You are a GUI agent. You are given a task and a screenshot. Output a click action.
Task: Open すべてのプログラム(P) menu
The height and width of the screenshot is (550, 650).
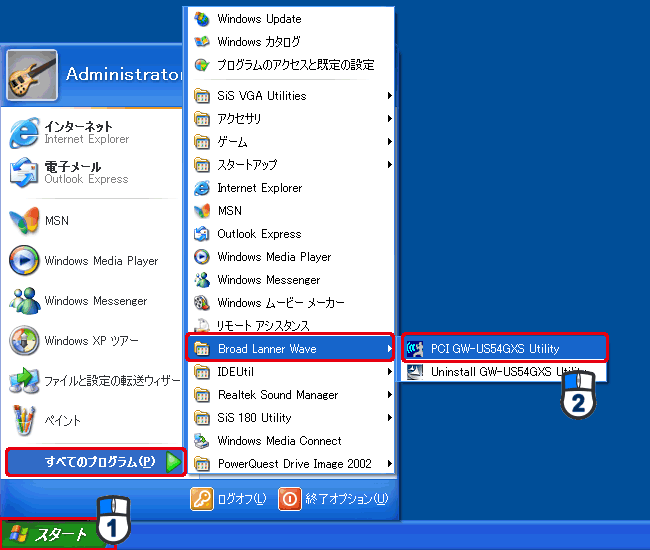[x=96, y=462]
